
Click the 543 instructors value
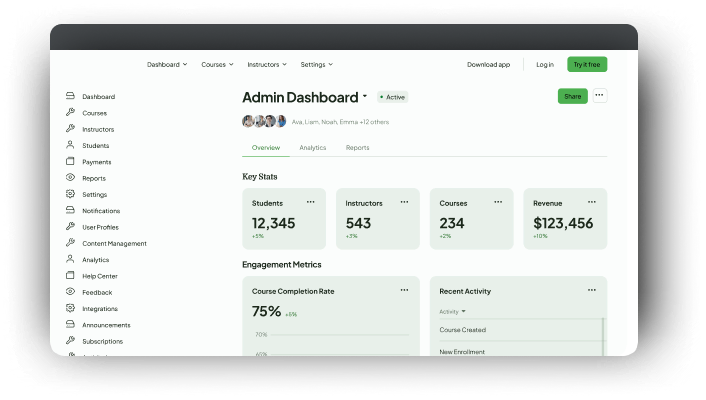[x=358, y=223]
